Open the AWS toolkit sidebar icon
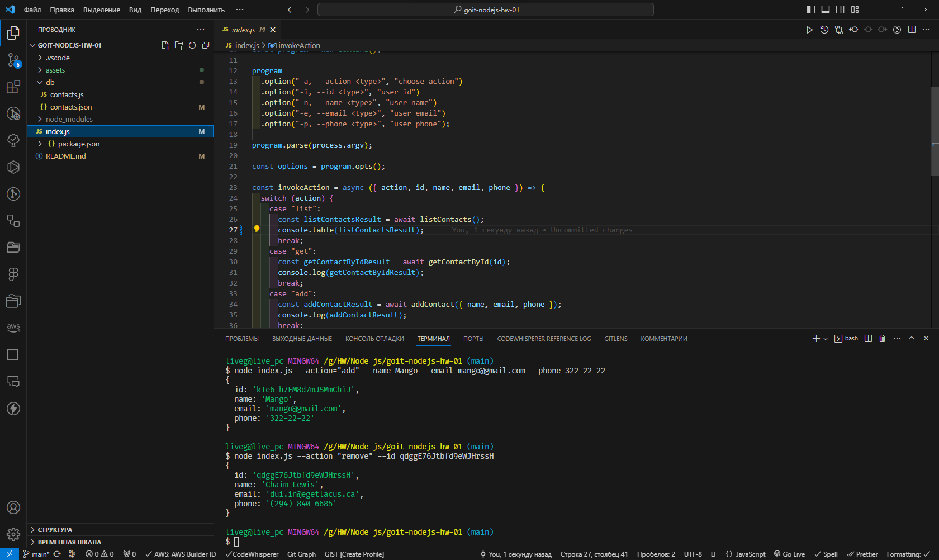Image resolution: width=939 pixels, height=560 pixels. point(13,328)
